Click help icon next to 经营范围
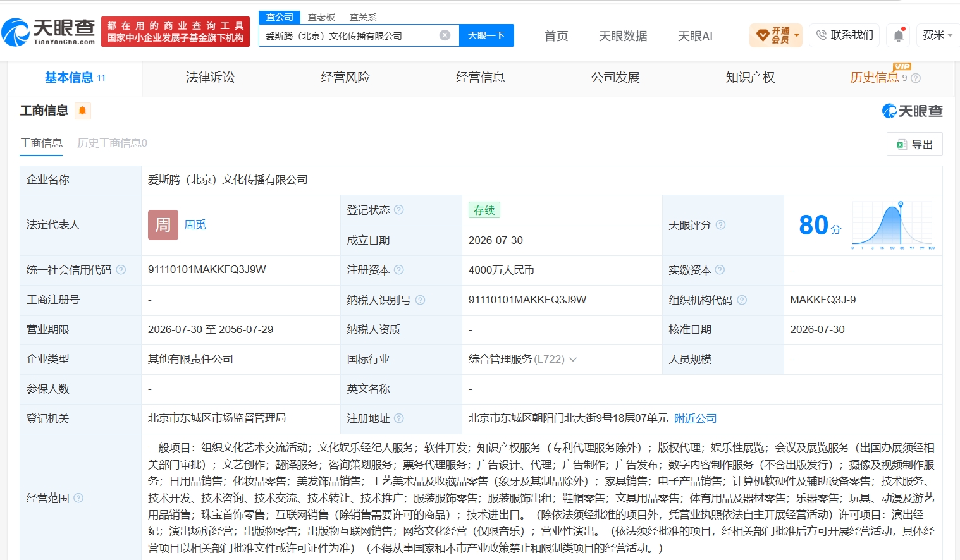This screenshot has width=960, height=560. pos(78,498)
